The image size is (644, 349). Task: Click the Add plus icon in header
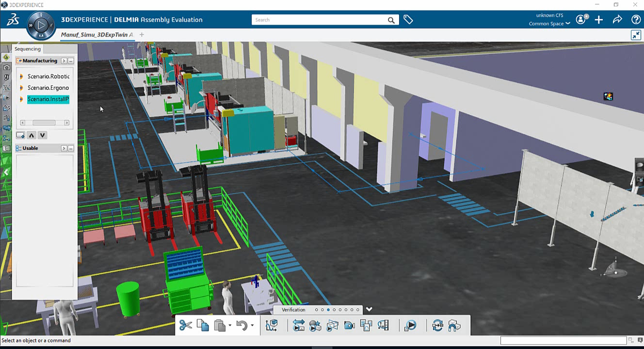[599, 20]
